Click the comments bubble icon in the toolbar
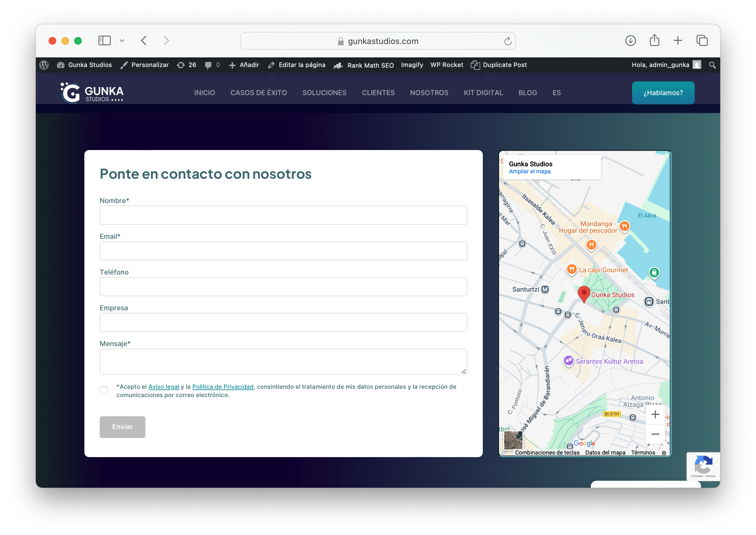This screenshot has height=535, width=756. (209, 64)
